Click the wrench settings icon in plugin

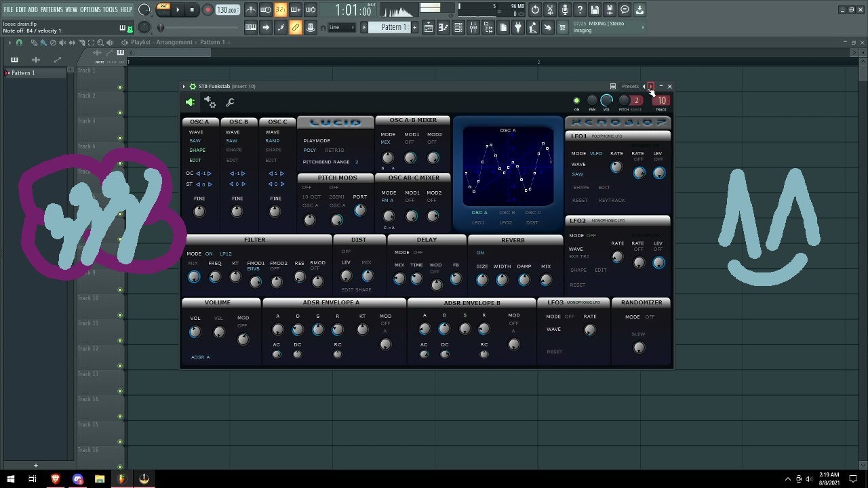230,102
